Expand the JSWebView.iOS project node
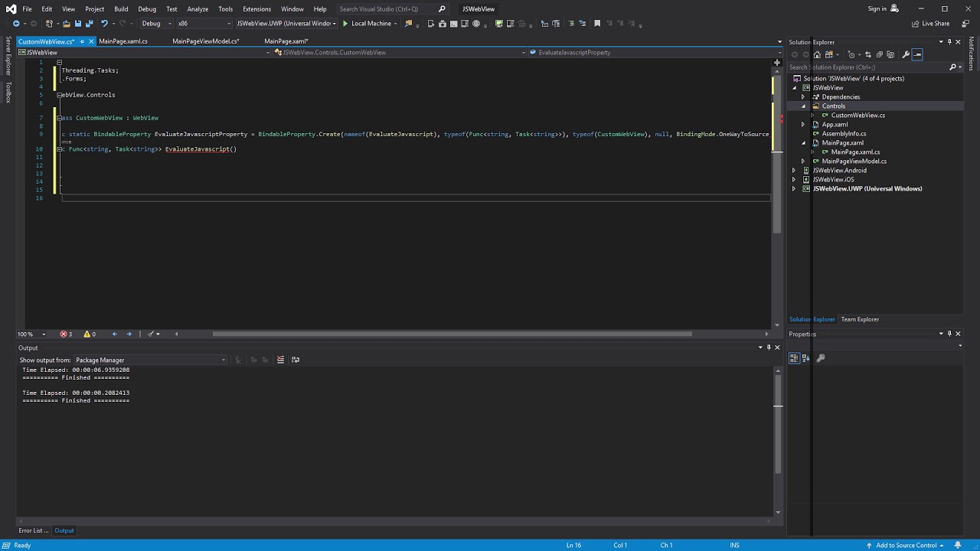The image size is (980, 551). coord(794,180)
